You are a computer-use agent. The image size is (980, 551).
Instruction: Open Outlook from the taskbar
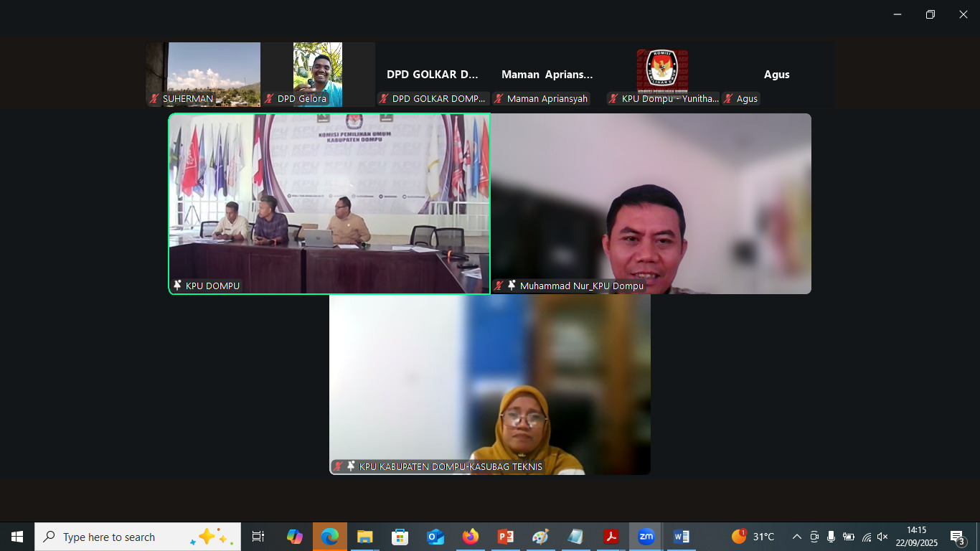[x=435, y=537]
